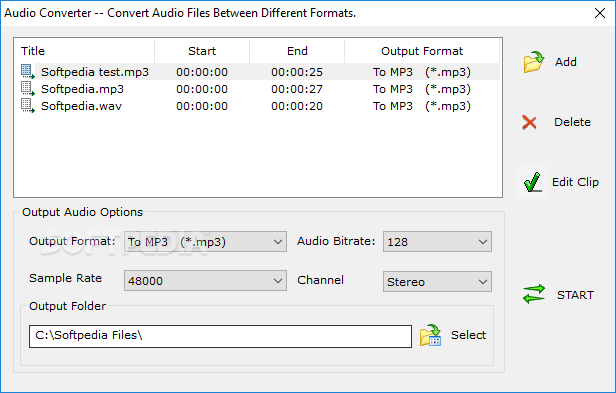Sort list by Title column header

point(84,51)
